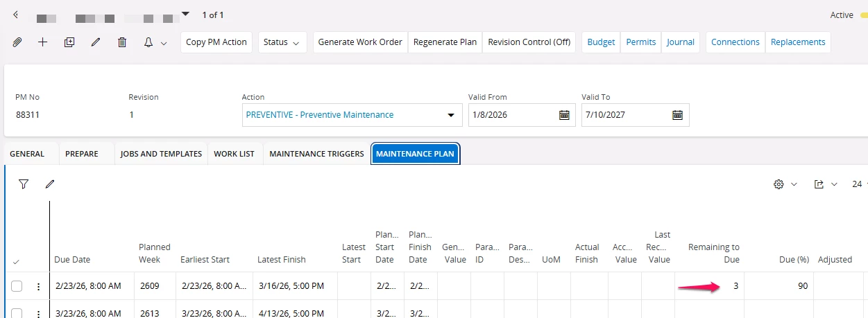868x318 pixels.
Task: Click the PM No value 88311
Action: pos(28,115)
